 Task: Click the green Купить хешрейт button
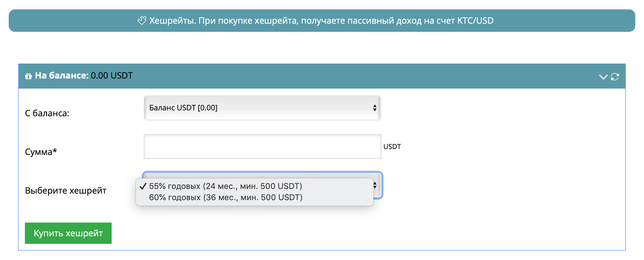(68, 233)
